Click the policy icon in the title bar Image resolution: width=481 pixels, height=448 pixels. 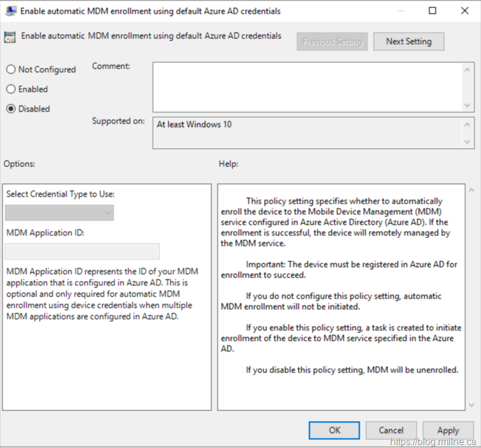coord(10,10)
